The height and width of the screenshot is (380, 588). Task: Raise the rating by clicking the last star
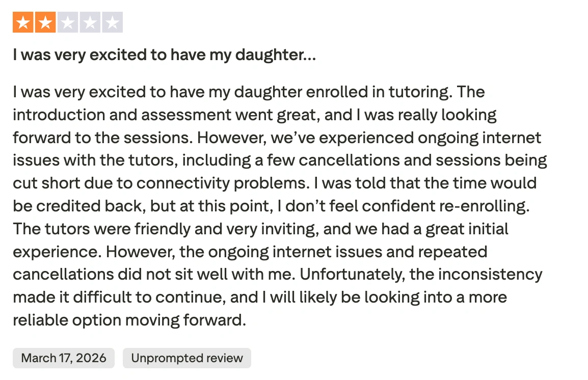point(112,22)
